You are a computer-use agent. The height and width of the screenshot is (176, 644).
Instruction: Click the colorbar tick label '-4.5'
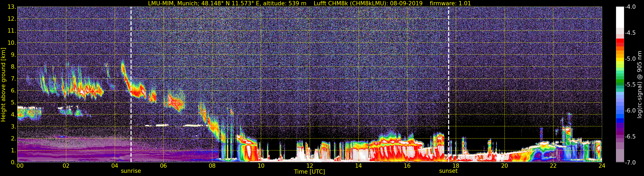630,33
